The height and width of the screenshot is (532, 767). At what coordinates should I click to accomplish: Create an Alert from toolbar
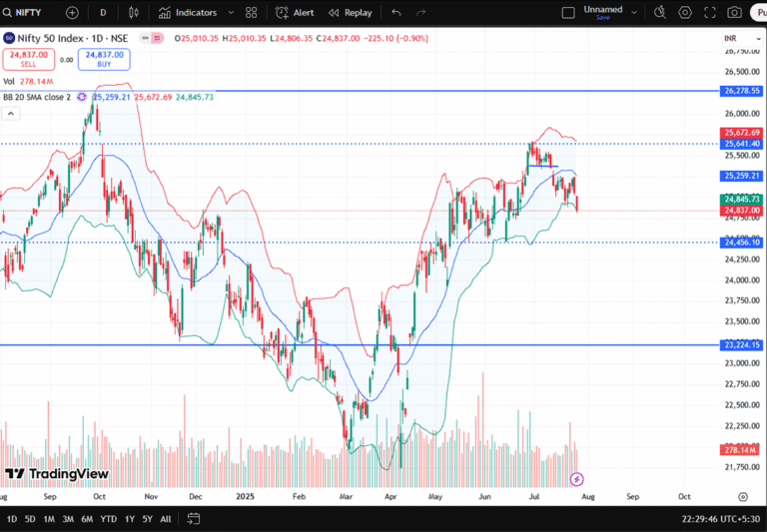(x=295, y=13)
